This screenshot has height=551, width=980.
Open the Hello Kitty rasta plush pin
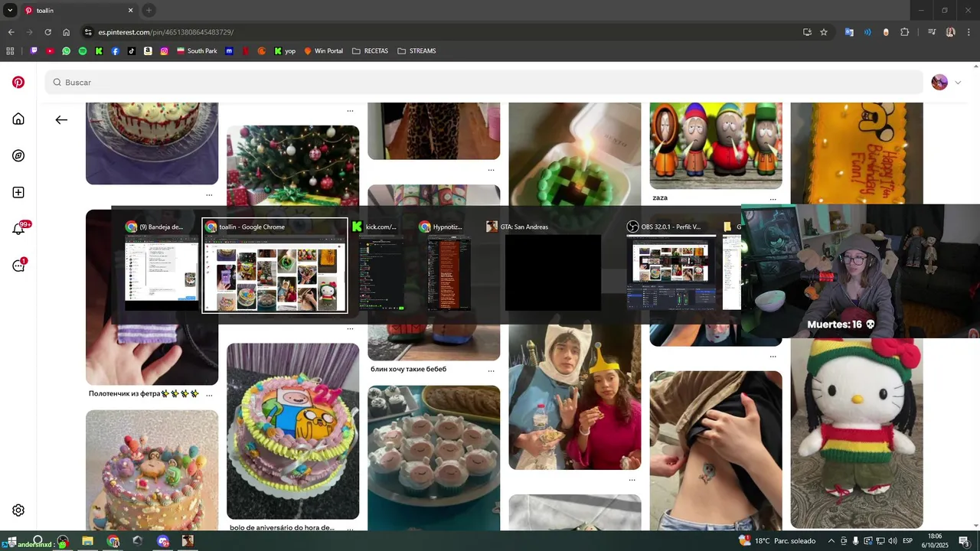pyautogui.click(x=857, y=432)
